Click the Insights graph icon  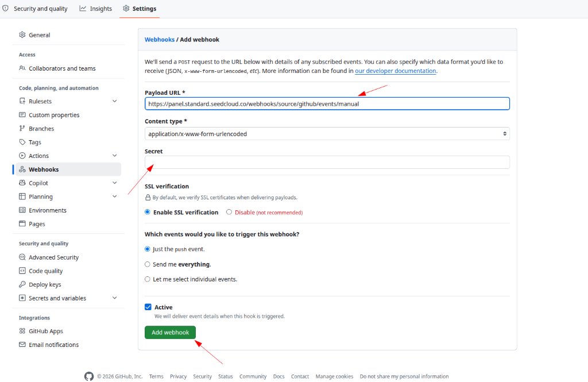click(83, 8)
